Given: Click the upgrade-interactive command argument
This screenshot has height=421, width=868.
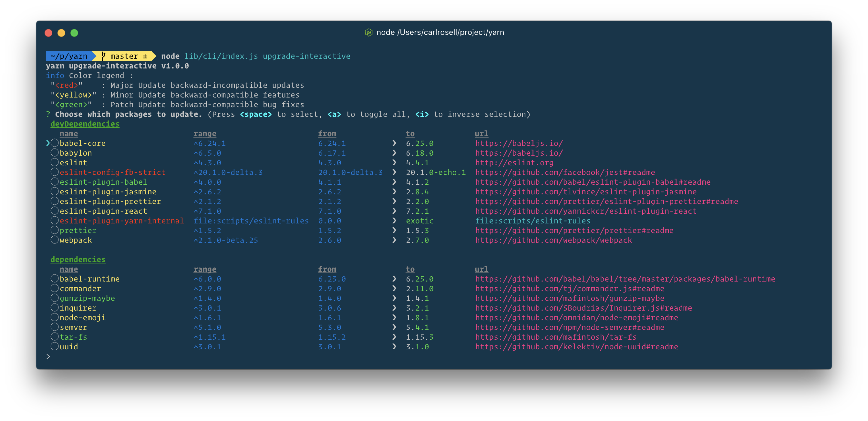Looking at the screenshot, I should [x=307, y=56].
